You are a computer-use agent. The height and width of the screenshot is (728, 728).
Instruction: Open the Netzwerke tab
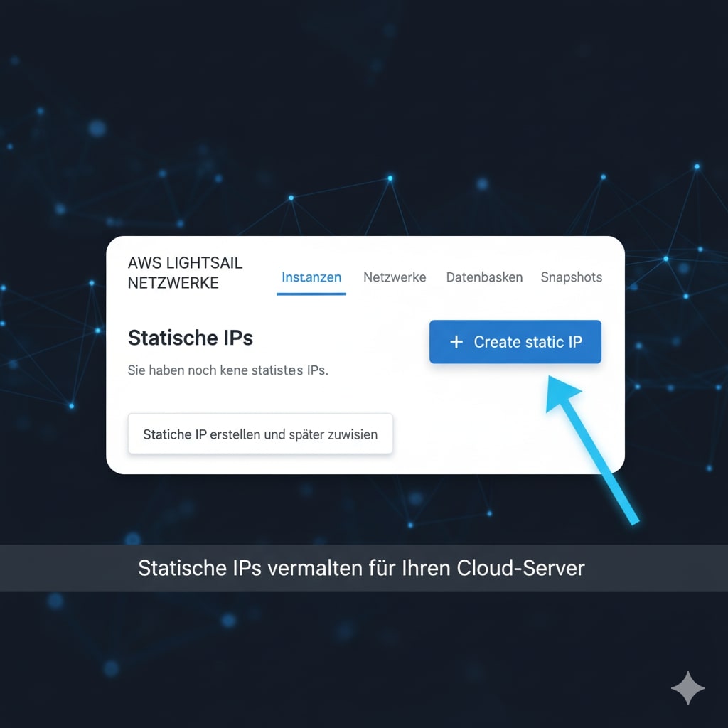coord(395,277)
